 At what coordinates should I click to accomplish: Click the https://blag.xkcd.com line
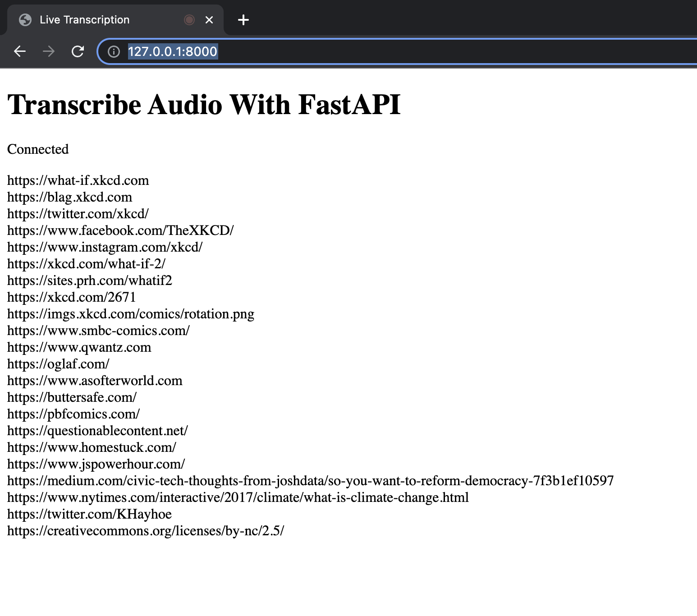(70, 197)
